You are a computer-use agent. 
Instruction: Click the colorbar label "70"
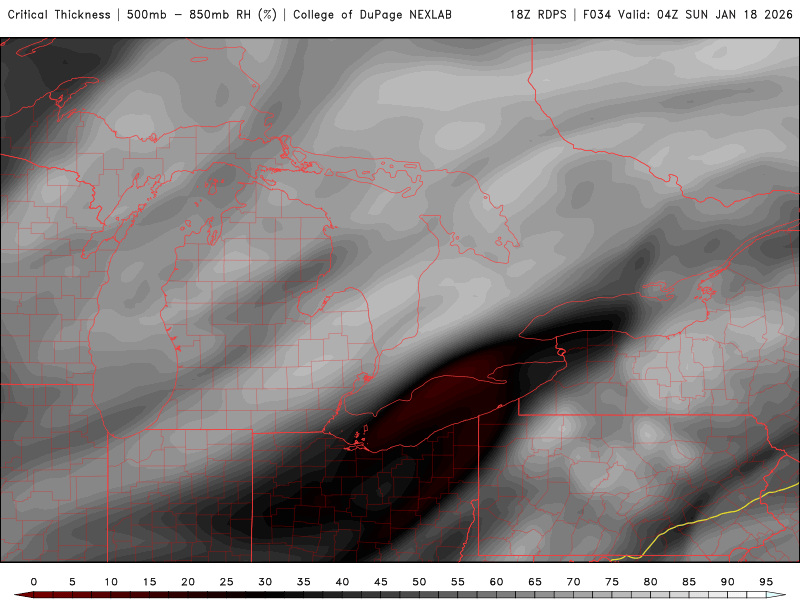pos(573,582)
